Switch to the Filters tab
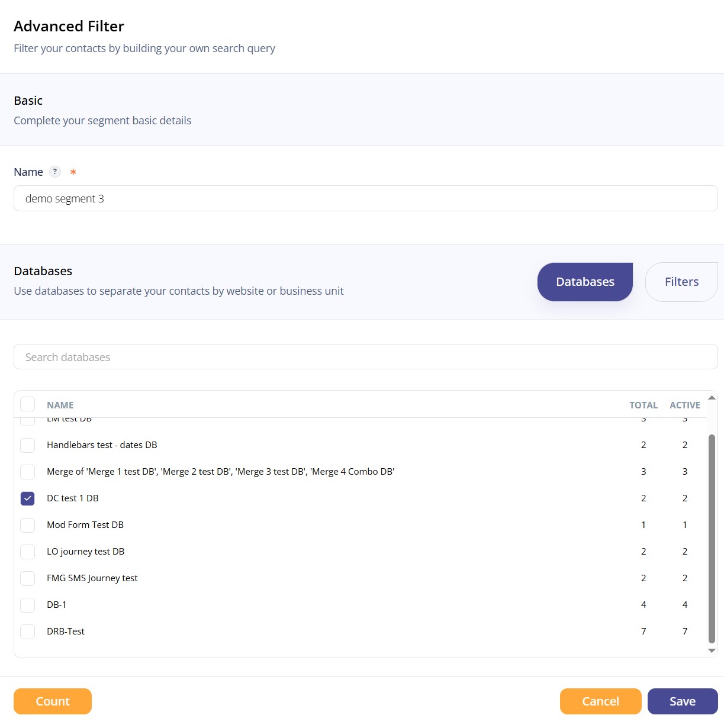This screenshot has width=724, height=728. coord(681,282)
